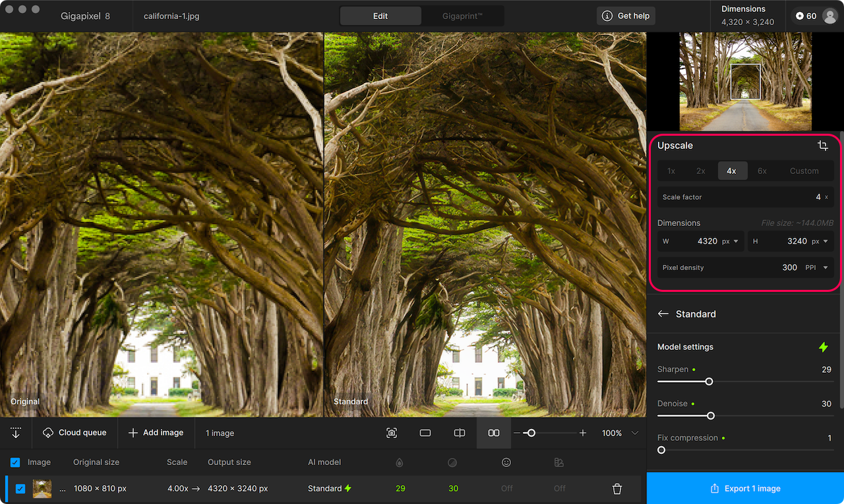Switch to the Edit tab
This screenshot has width=844, height=504.
coord(380,16)
